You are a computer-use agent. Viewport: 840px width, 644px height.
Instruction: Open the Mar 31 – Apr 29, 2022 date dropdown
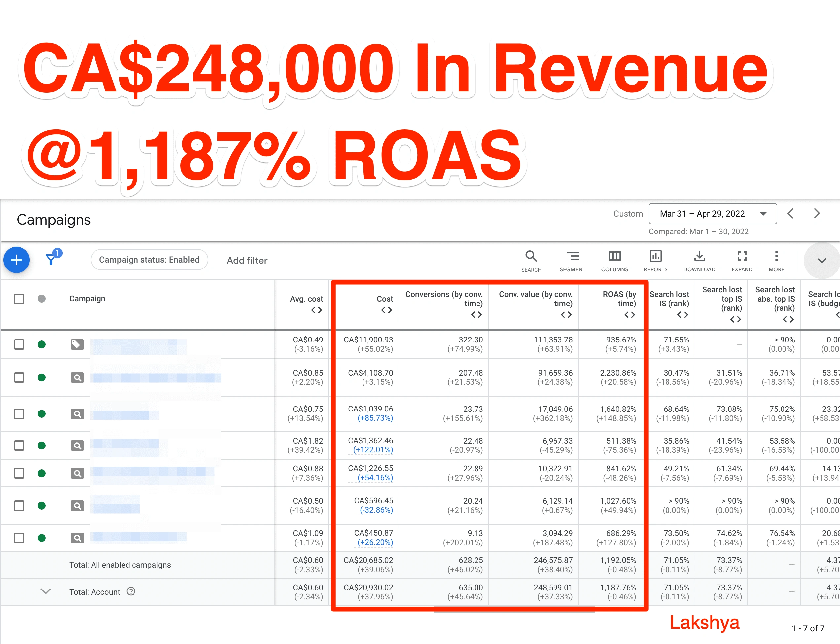713,214
